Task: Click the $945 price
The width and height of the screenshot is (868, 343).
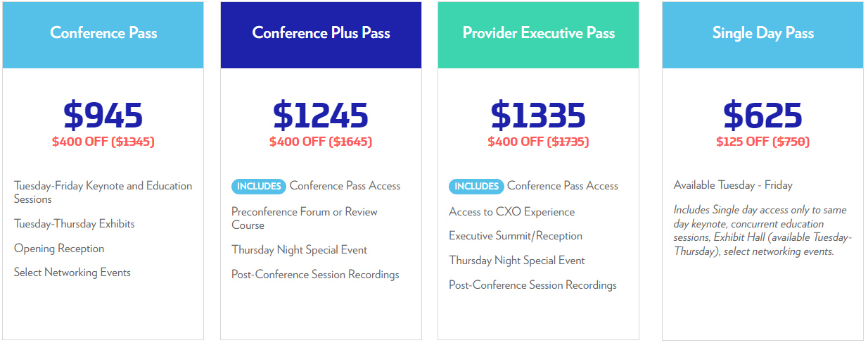Action: [x=103, y=115]
